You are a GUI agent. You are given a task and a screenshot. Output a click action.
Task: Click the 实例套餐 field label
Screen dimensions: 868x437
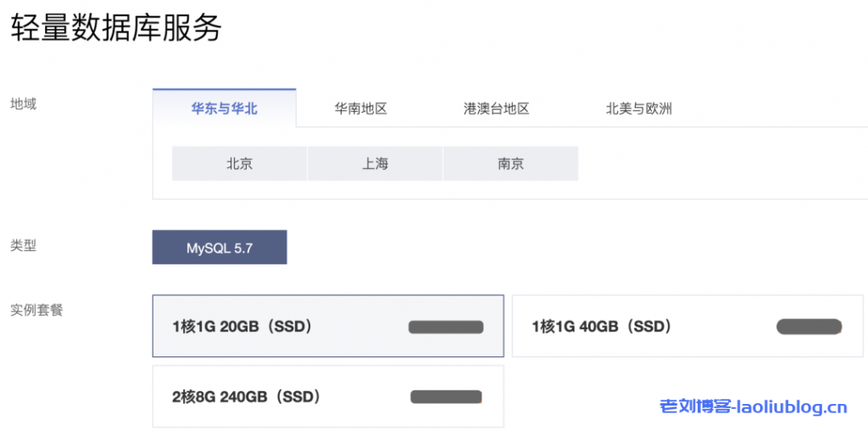pyautogui.click(x=36, y=310)
